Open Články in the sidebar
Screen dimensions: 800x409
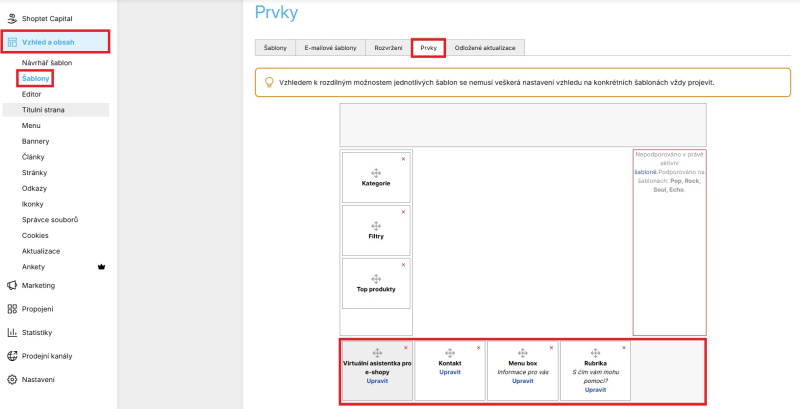(x=33, y=157)
